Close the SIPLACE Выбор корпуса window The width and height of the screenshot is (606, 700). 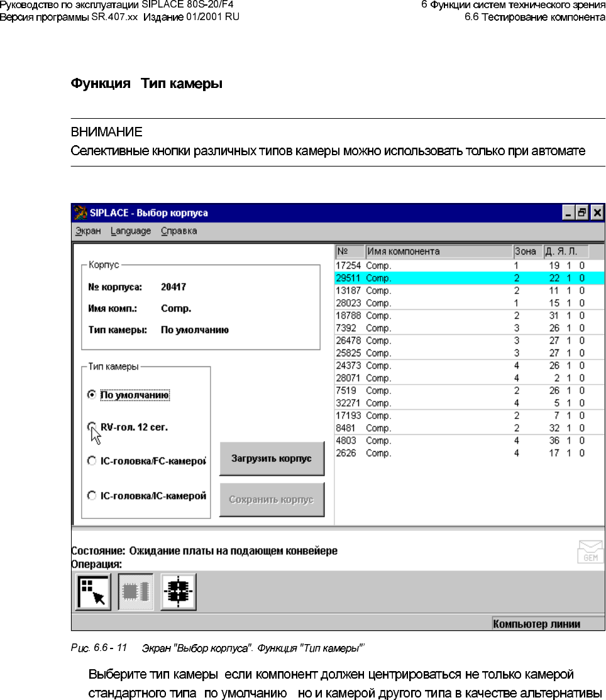(x=597, y=213)
